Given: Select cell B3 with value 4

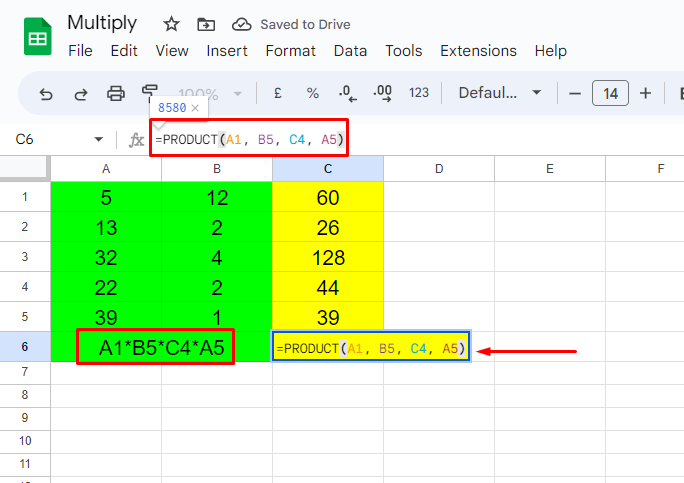Looking at the screenshot, I should 217,257.
